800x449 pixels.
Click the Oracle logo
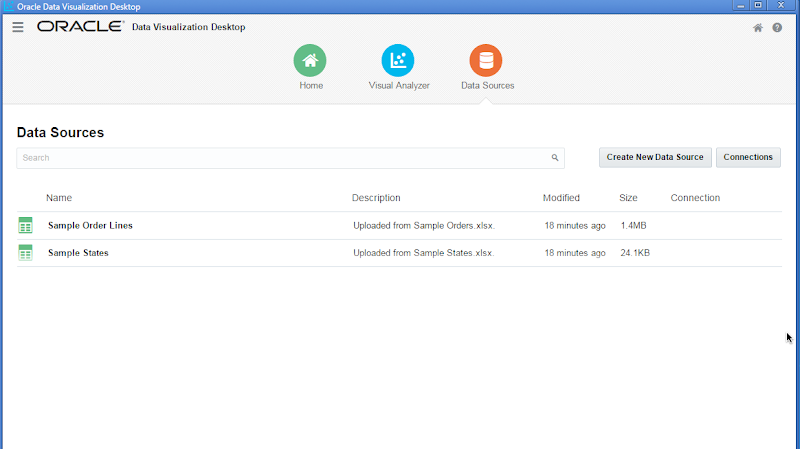coord(80,27)
